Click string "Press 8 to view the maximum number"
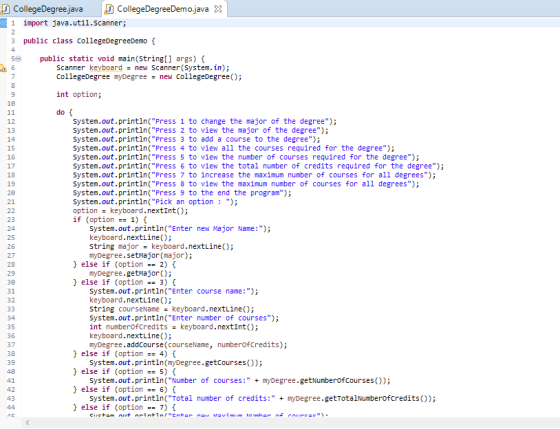This screenshot has width=560, height=429. (x=281, y=184)
